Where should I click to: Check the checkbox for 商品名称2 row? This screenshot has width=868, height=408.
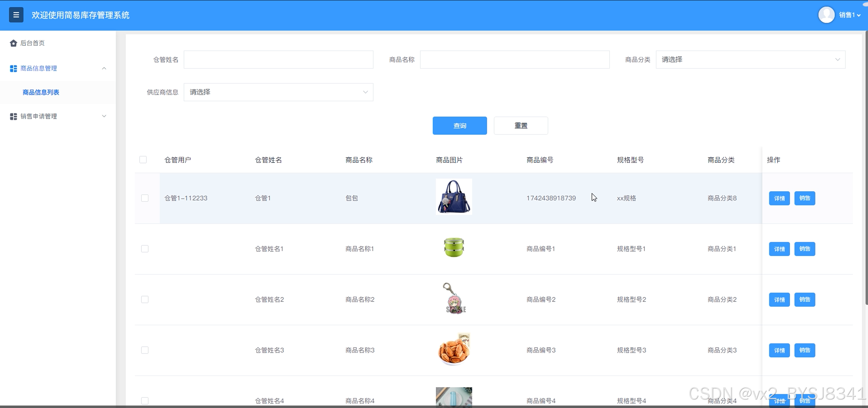[x=145, y=299]
